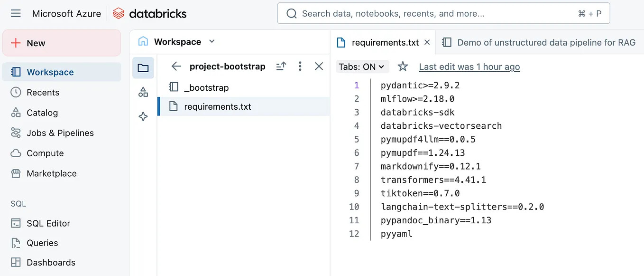
Task: Switch to the RAG demo notebook tab
Action: (540, 42)
